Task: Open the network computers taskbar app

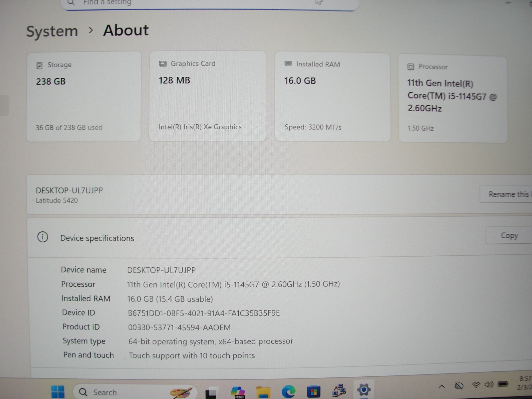Action: tap(338, 390)
